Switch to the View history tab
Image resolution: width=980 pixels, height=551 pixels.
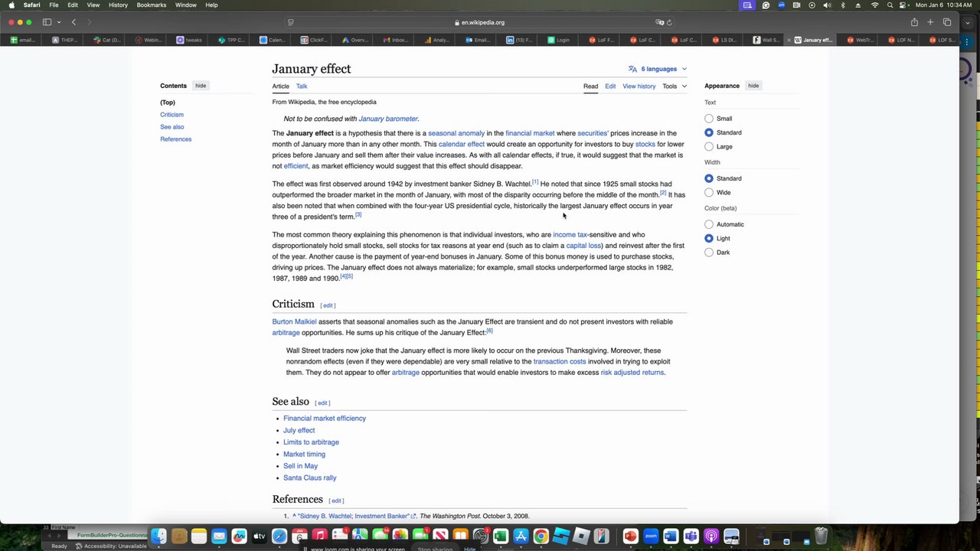coord(639,86)
